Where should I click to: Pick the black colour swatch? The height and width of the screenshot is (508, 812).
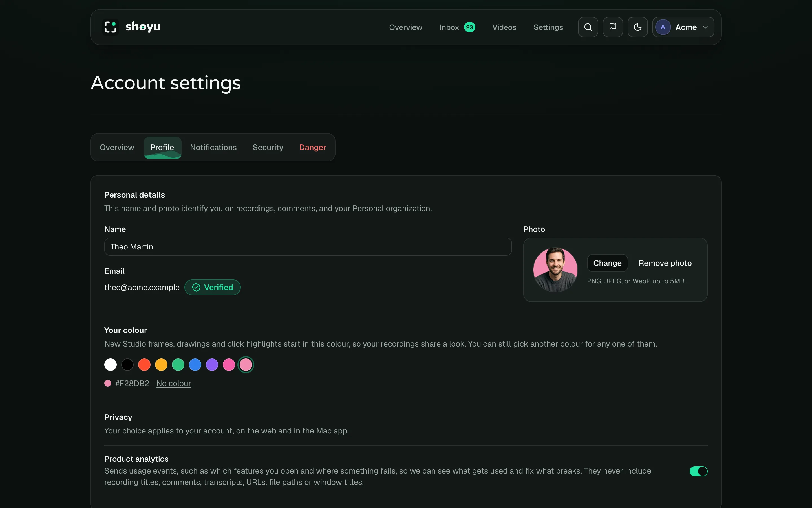[x=127, y=365]
